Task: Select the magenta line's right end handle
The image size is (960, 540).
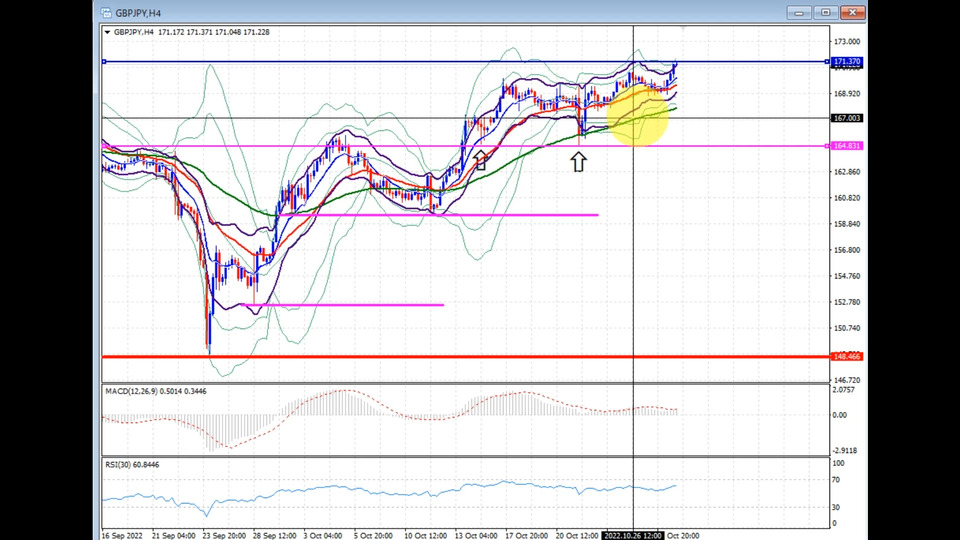Action: pyautogui.click(x=827, y=146)
